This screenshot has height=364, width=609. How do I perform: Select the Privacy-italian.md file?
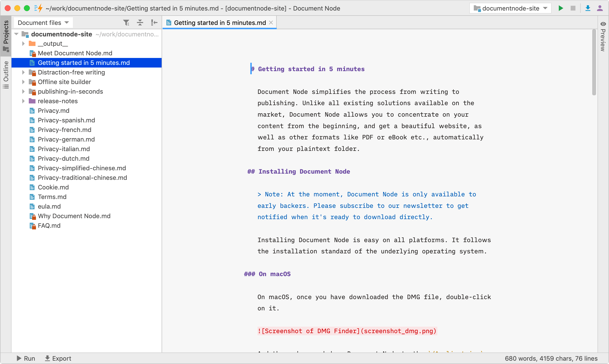point(64,149)
